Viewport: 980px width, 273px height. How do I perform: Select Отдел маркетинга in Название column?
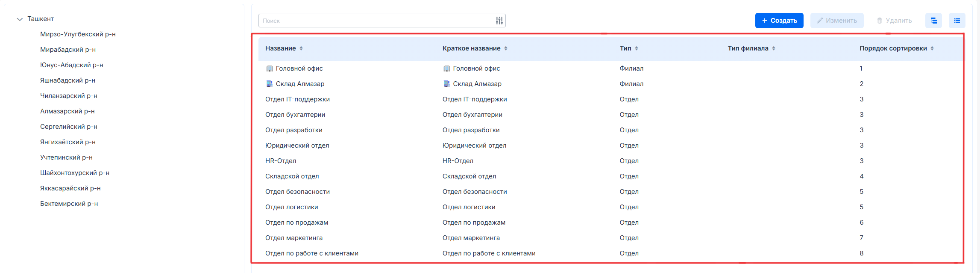click(x=294, y=238)
